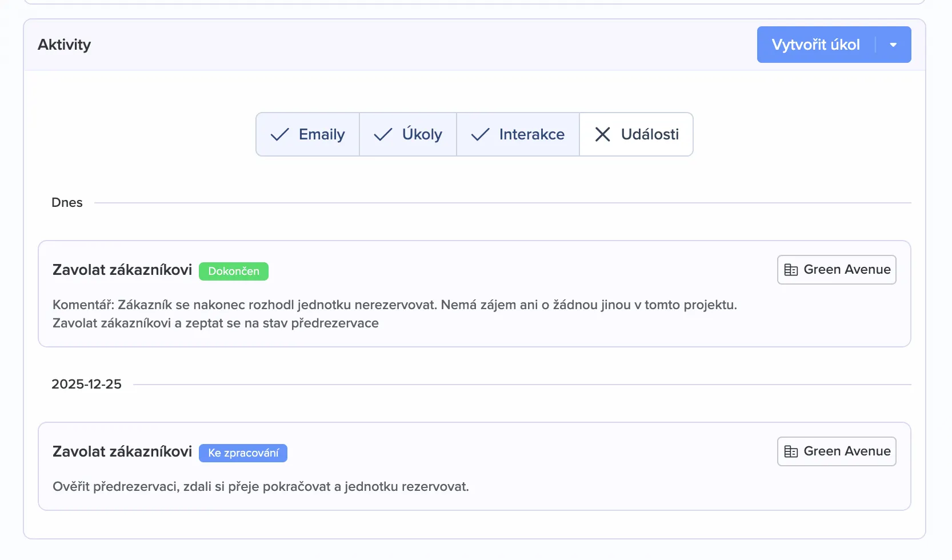Click the blue Ke zpracování status badge
952x560 pixels.
243,453
